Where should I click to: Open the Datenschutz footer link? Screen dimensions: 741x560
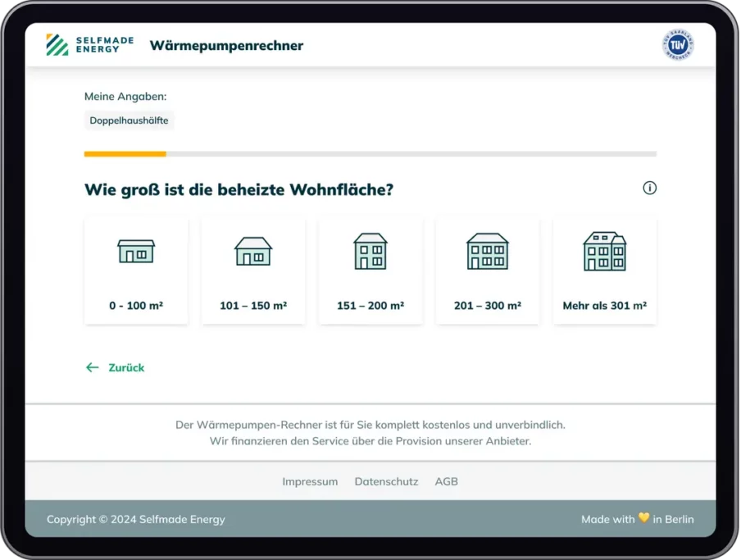386,481
